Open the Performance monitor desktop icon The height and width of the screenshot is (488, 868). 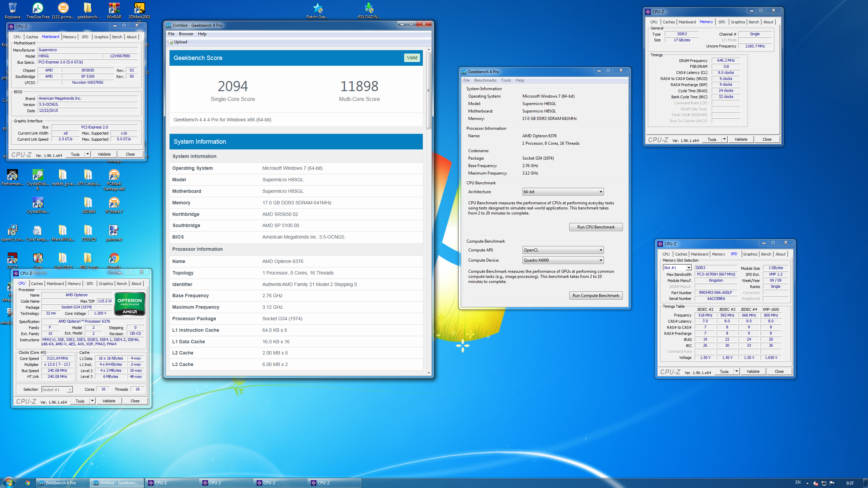[x=13, y=177]
